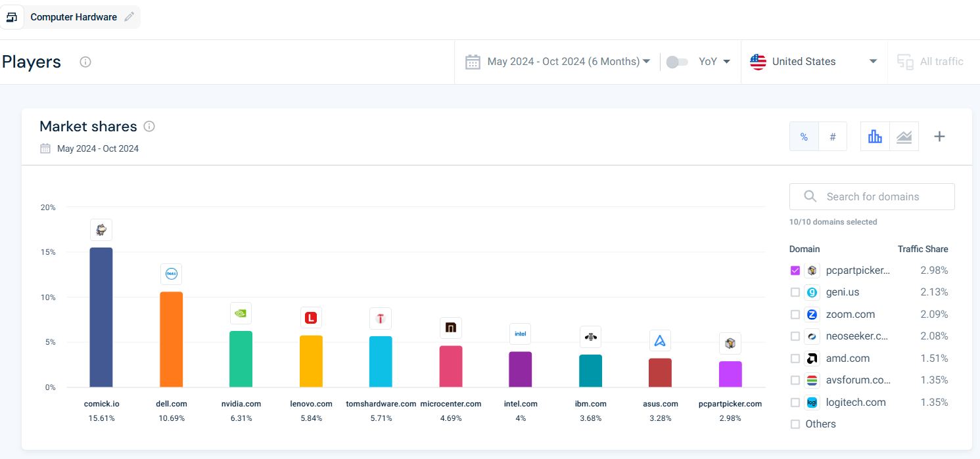Viewport: 980px width, 459px height.
Task: Open Market shares info icon
Action: coord(149,126)
